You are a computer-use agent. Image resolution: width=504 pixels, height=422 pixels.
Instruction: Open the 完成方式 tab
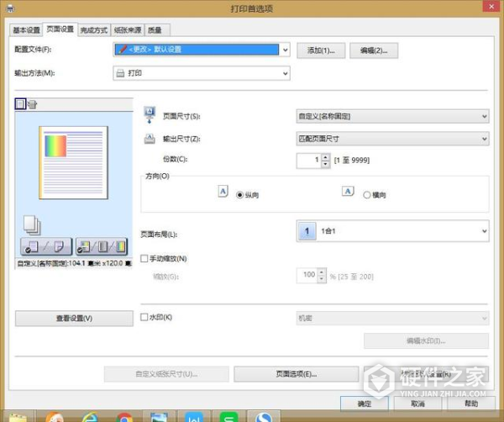pyautogui.click(x=94, y=30)
